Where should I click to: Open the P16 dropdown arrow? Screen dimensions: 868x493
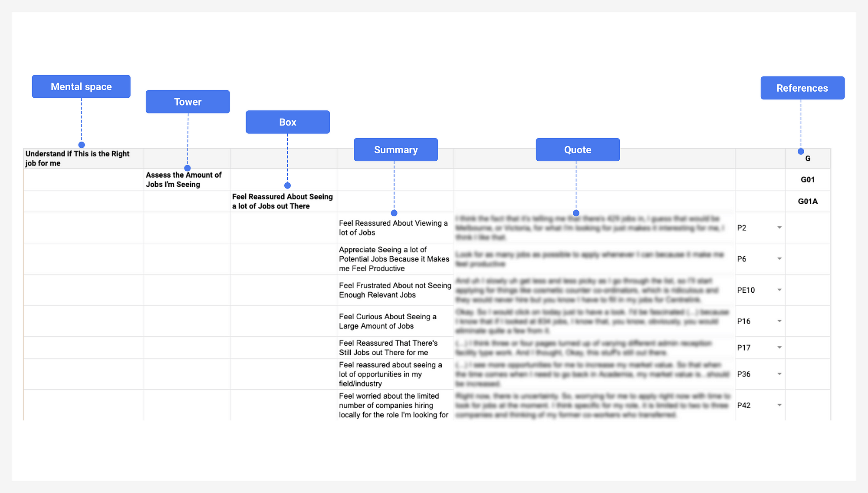point(779,321)
